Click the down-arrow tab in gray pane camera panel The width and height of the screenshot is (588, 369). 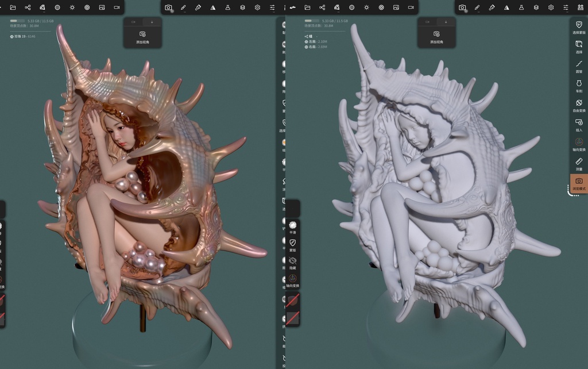(446, 21)
